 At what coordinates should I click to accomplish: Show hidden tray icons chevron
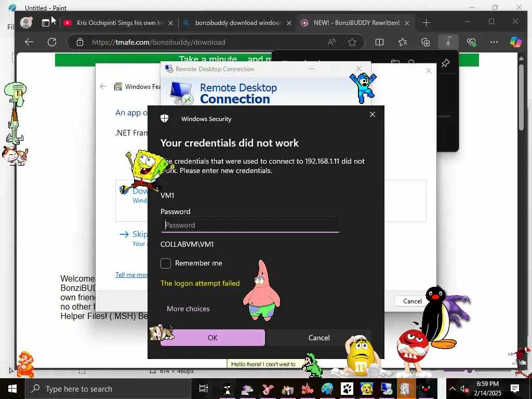coord(453,389)
